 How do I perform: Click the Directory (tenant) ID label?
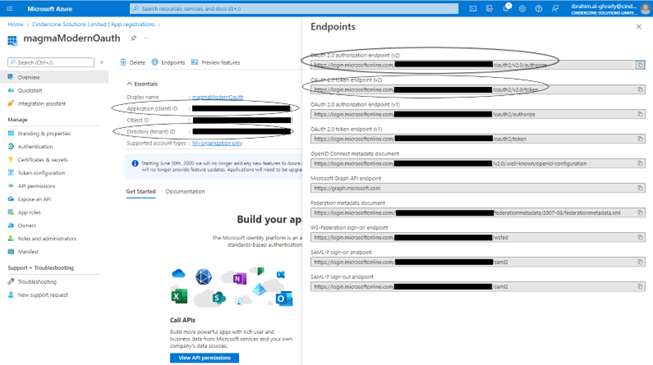151,132
